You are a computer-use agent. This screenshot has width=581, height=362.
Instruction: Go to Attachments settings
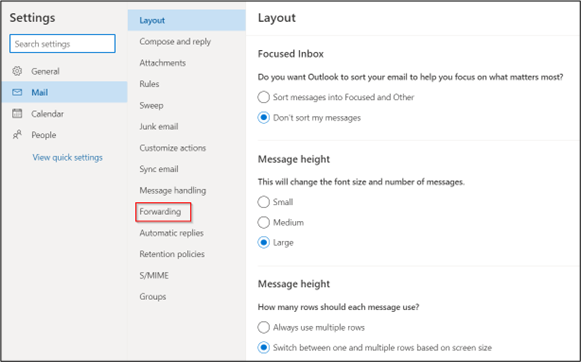click(x=163, y=63)
